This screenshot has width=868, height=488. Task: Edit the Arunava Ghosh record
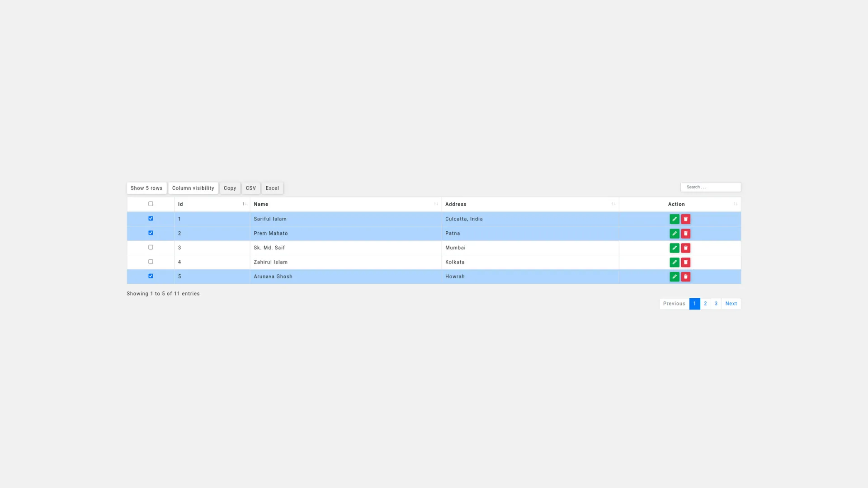(674, 277)
